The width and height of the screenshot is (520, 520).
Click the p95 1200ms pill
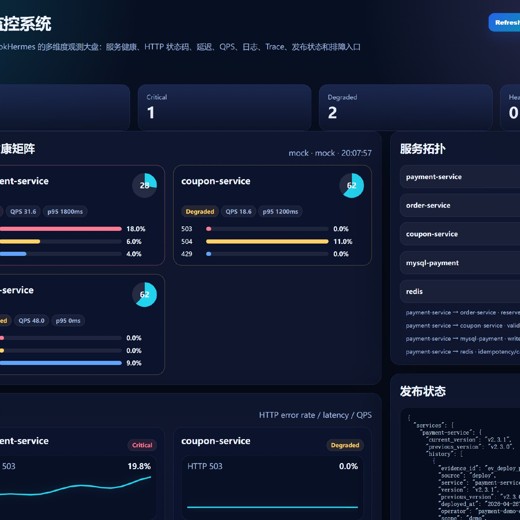coord(280,212)
